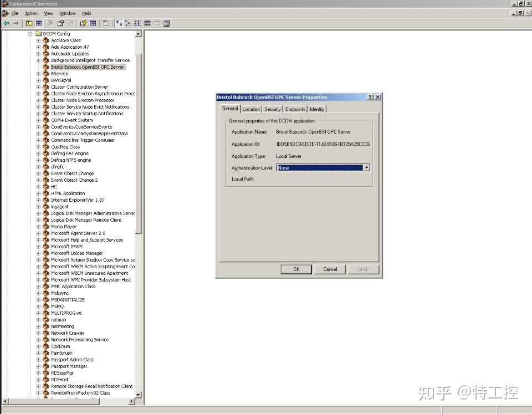Image resolution: width=532 pixels, height=414 pixels.
Task: Click the Help toolbar icon
Action: (82, 23)
